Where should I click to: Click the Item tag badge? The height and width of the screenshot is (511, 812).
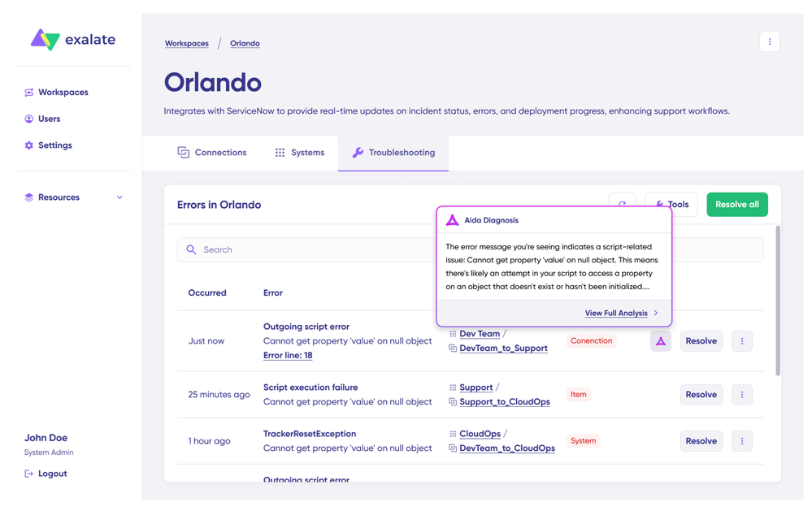[579, 395]
